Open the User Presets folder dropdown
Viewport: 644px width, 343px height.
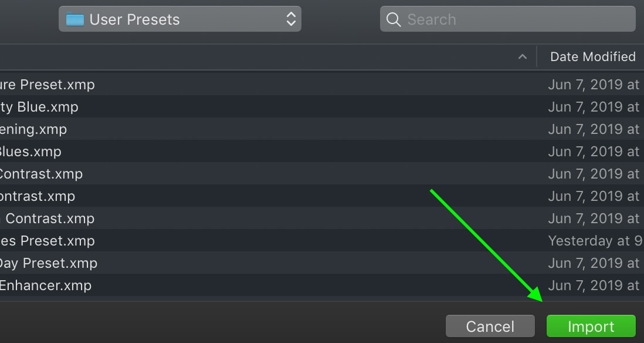(x=180, y=19)
